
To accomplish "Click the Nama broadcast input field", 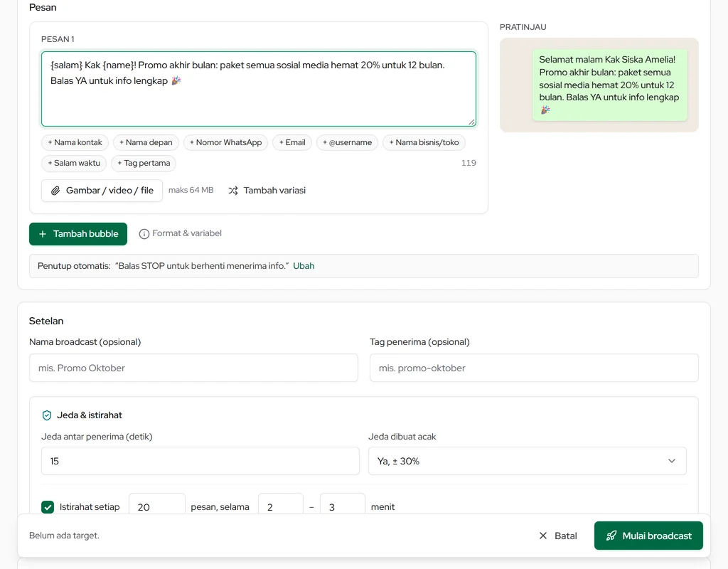I will [x=193, y=368].
